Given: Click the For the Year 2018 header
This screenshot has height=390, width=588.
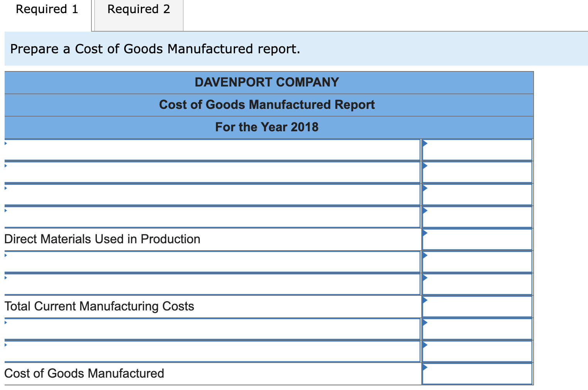Looking at the screenshot, I should point(267,127).
